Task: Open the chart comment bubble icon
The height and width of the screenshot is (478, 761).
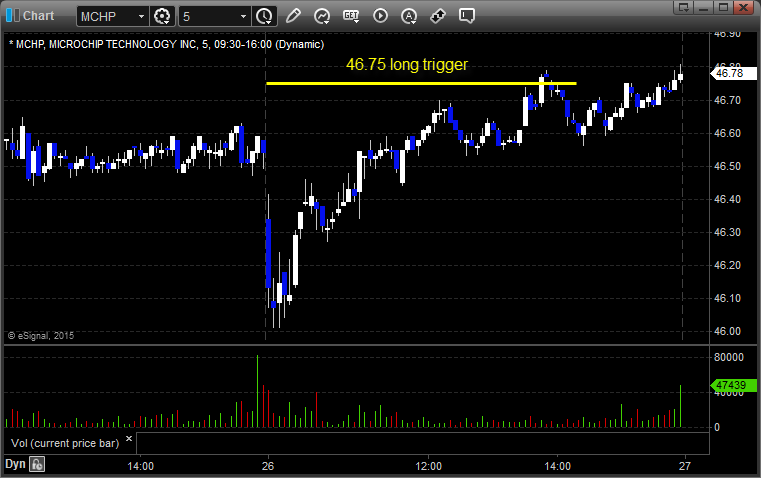Action: (466, 16)
